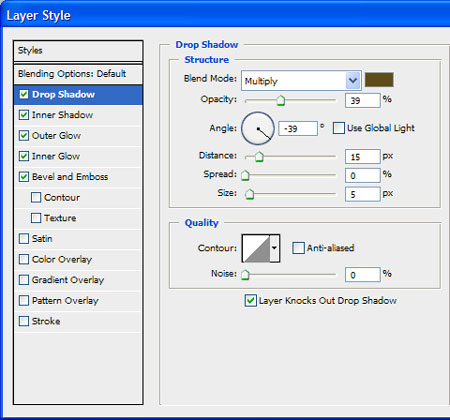
Task: Click the Size value field
Action: pos(363,194)
